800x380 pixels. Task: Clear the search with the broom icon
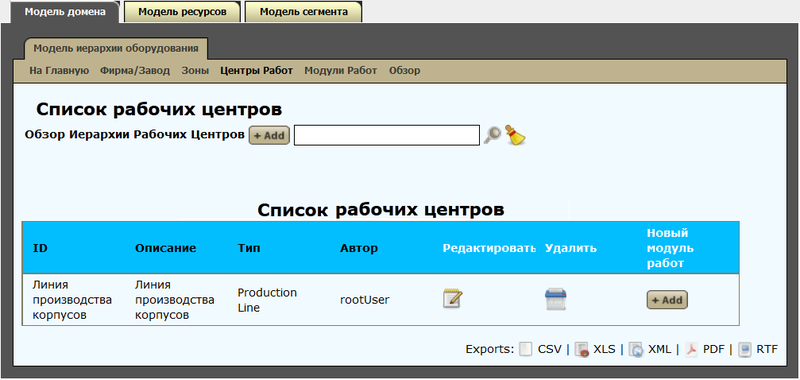coord(515,135)
